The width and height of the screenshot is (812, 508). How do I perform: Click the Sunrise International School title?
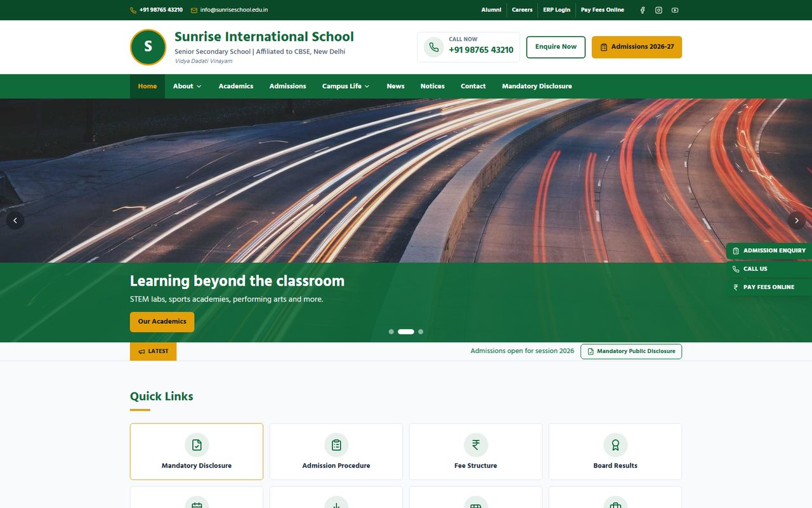click(264, 37)
